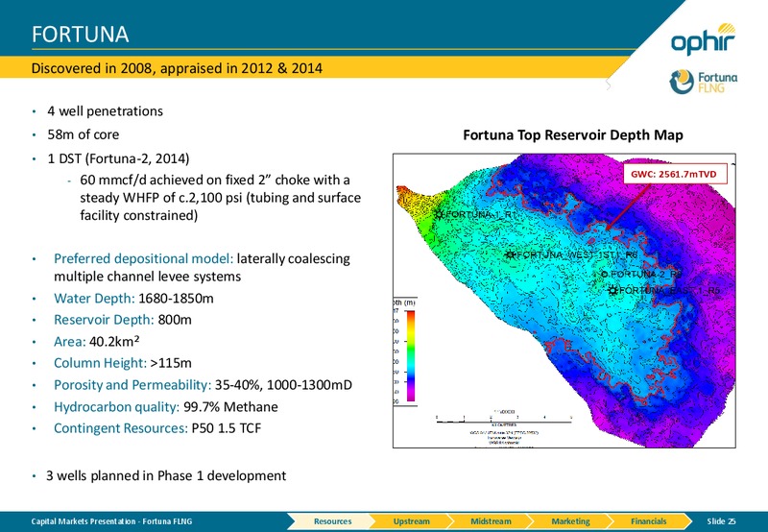This screenshot has height=532, width=768.
Task: Select the Midstream chevron tab
Action: tap(491, 521)
